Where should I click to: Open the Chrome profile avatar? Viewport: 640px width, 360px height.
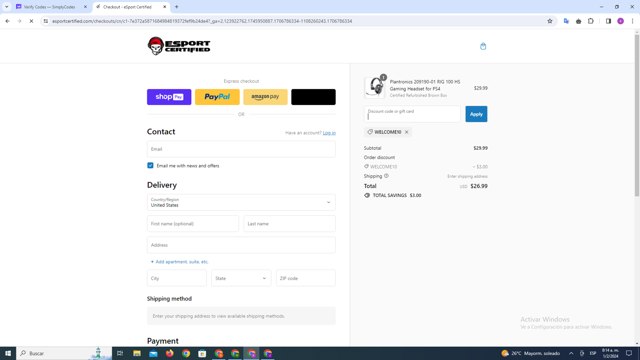coord(620,21)
